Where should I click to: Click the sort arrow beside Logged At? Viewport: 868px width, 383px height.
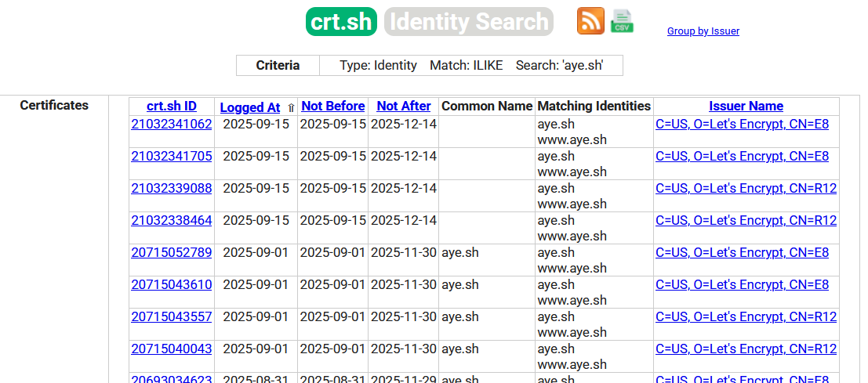coord(291,108)
